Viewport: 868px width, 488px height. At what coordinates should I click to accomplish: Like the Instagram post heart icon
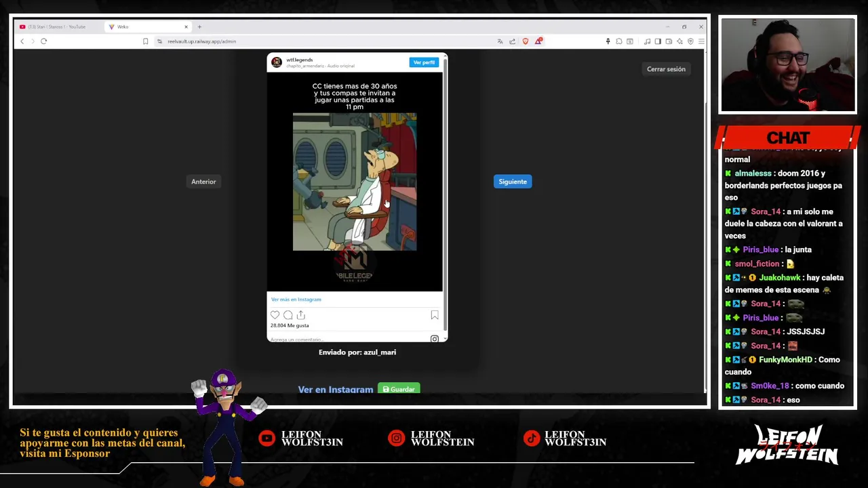(275, 315)
